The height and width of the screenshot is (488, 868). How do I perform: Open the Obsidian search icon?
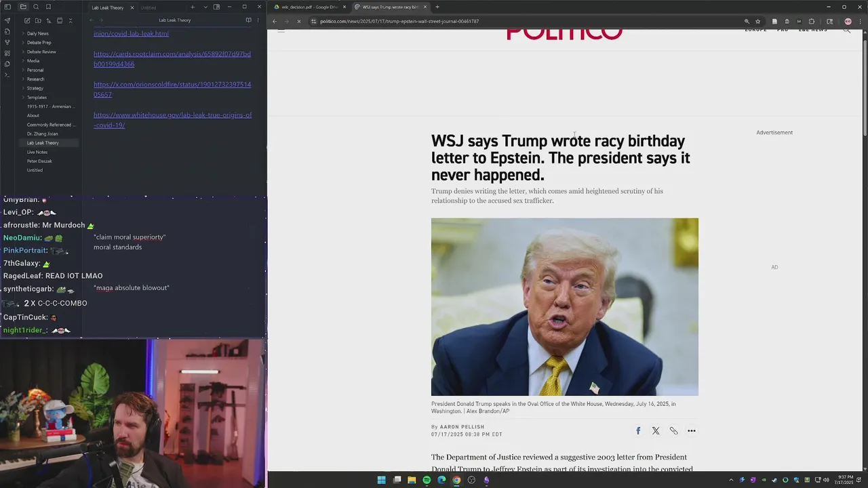click(36, 7)
